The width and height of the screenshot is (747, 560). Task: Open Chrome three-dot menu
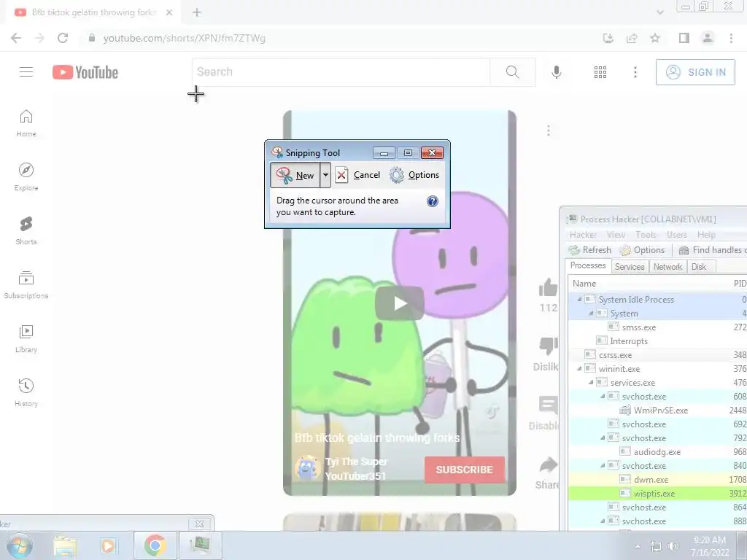pyautogui.click(x=731, y=38)
